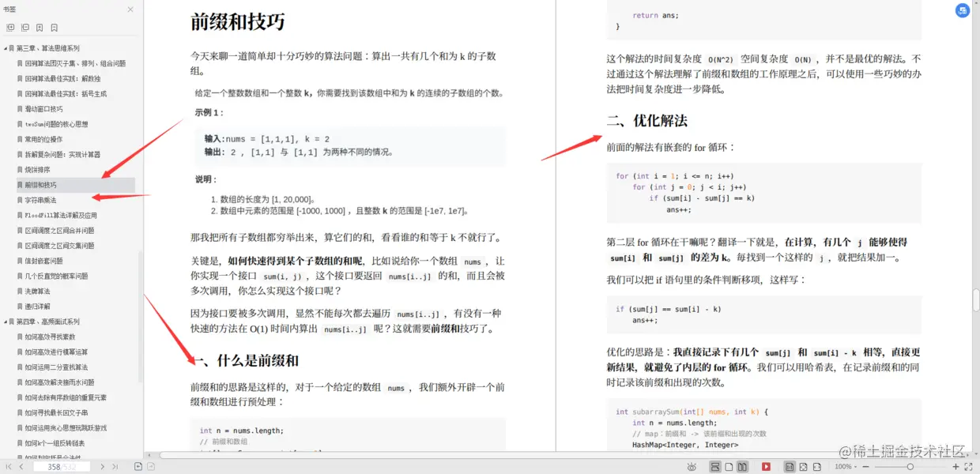This screenshot has height=474, width=980.
Task: Zoom out with the minus button
Action: 865,467
